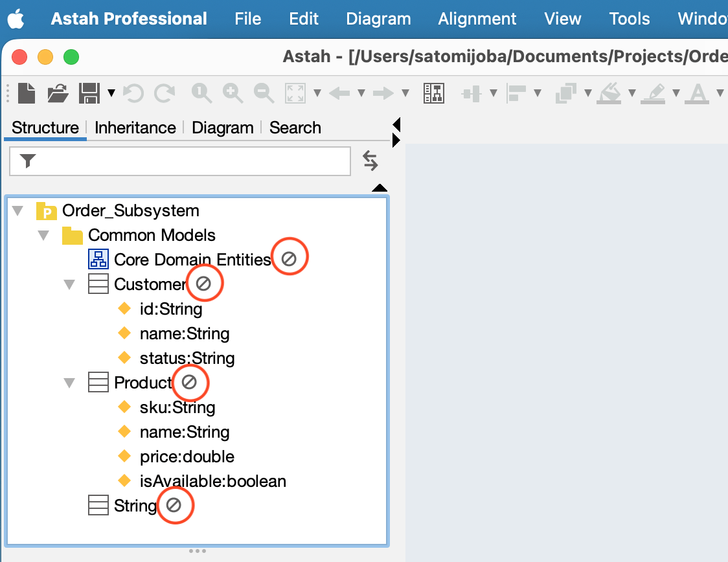This screenshot has width=728, height=562.
Task: Select the Customer name:String attribute
Action: 185,333
